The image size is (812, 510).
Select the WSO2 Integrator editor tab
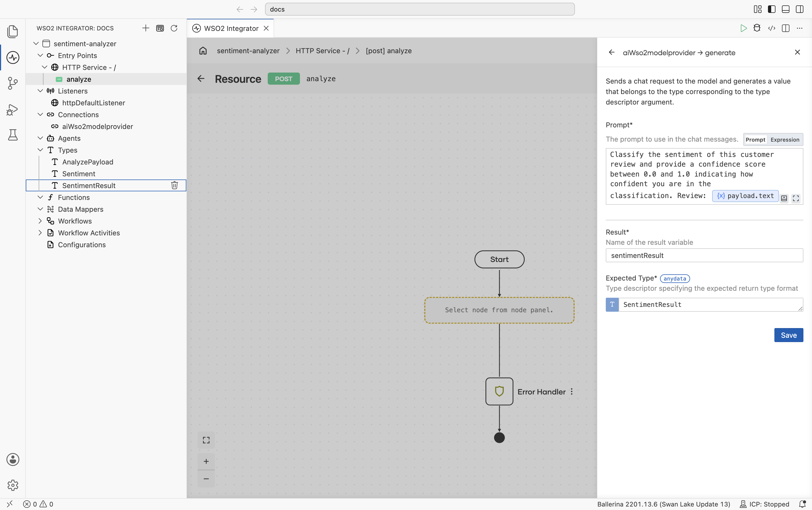tap(231, 28)
